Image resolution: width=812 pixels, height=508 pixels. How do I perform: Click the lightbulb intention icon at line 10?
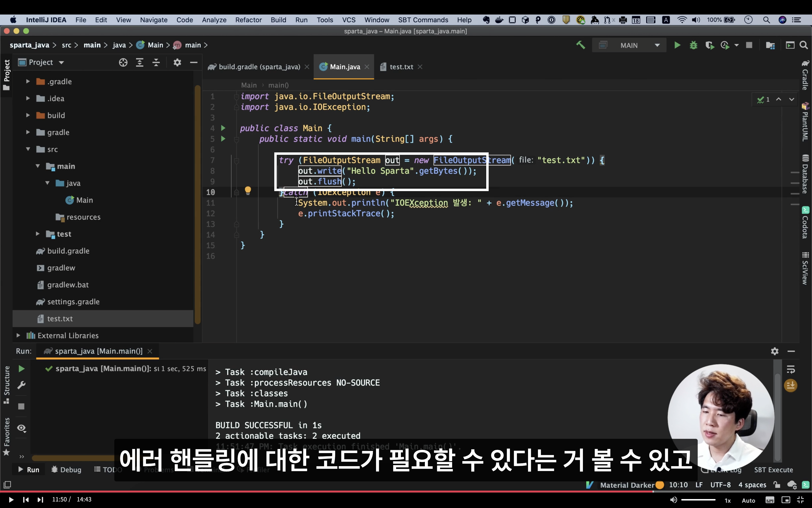pos(248,191)
